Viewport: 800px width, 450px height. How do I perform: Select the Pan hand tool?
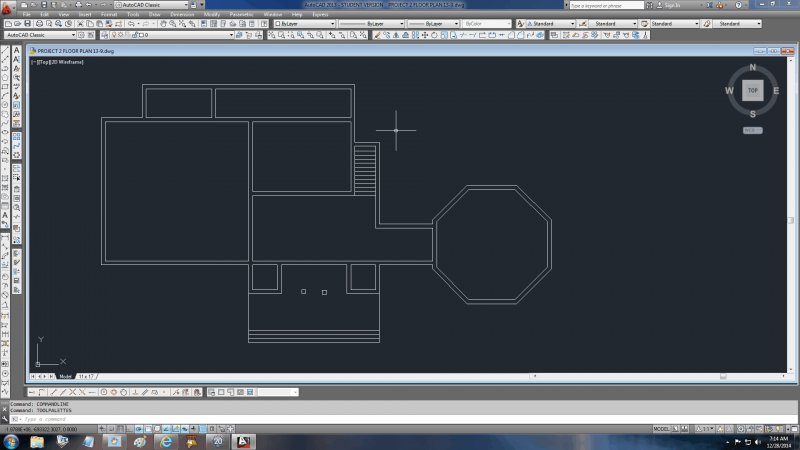pos(163,23)
